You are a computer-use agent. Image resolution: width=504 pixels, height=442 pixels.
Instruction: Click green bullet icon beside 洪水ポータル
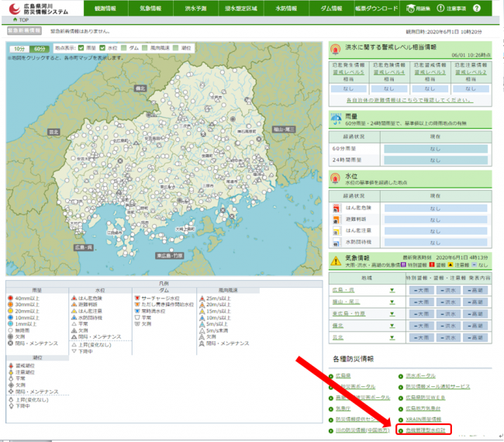pos(401,376)
